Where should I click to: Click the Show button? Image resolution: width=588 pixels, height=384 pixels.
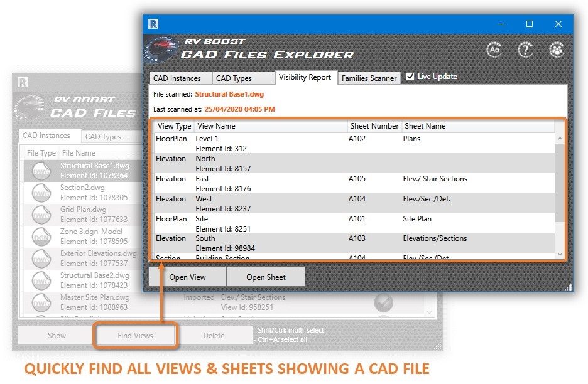57,335
